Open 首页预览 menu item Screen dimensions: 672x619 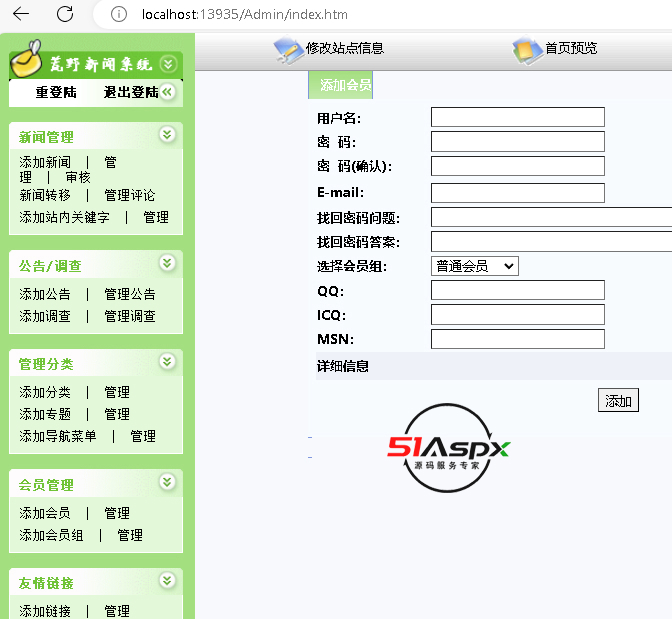pos(571,48)
